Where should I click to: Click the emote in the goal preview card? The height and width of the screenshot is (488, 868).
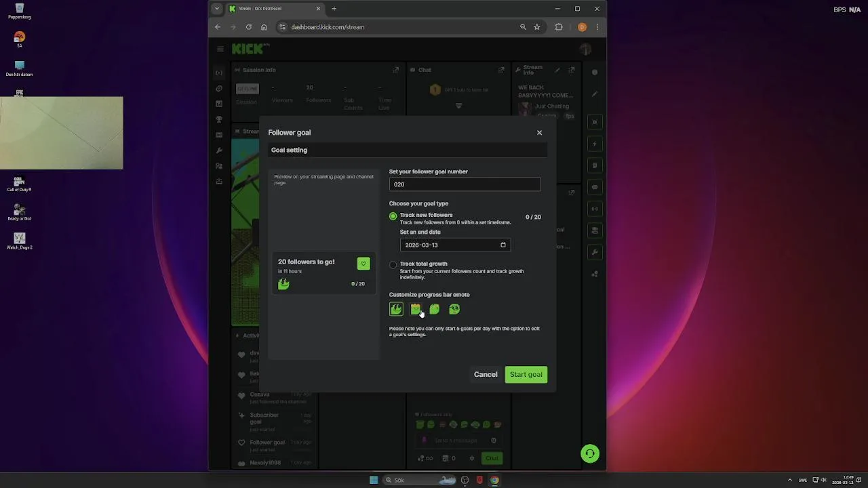[283, 284]
